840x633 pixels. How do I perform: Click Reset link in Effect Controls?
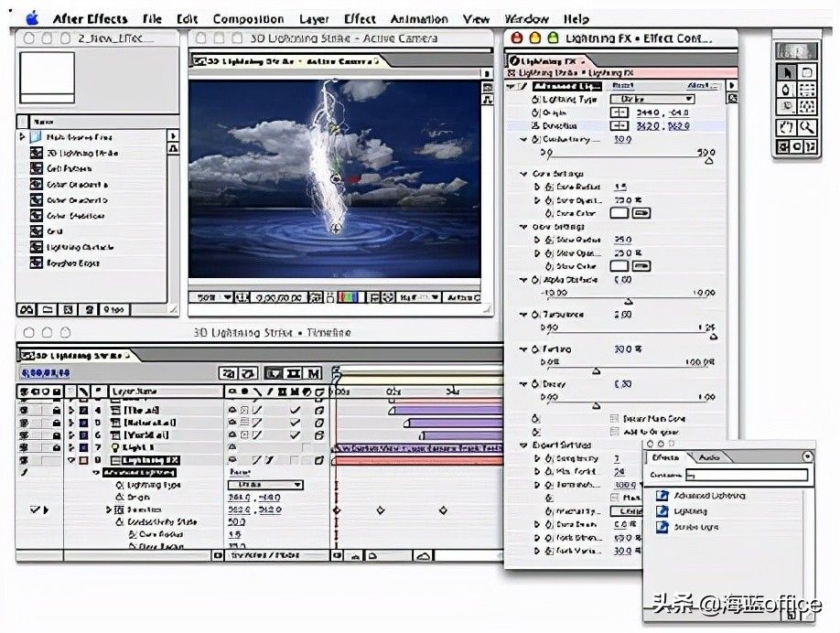coord(622,86)
